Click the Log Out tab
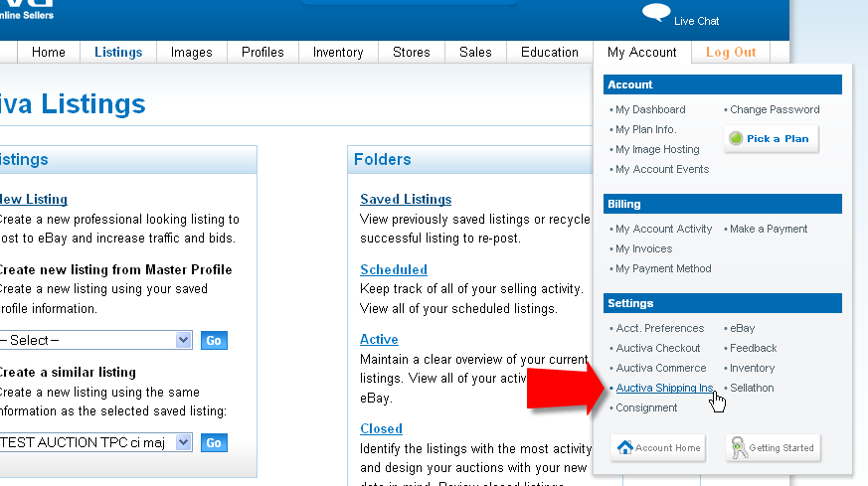868x486 pixels. 731,52
